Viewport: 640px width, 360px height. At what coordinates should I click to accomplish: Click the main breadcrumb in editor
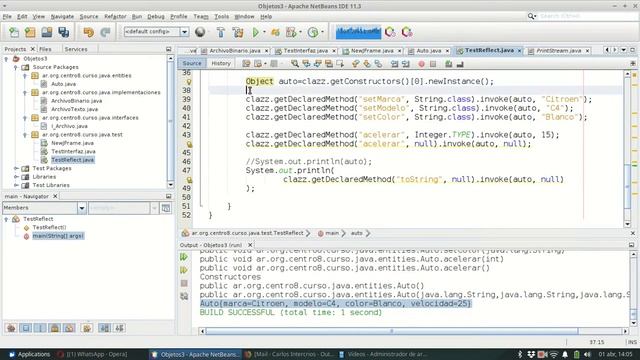331,233
